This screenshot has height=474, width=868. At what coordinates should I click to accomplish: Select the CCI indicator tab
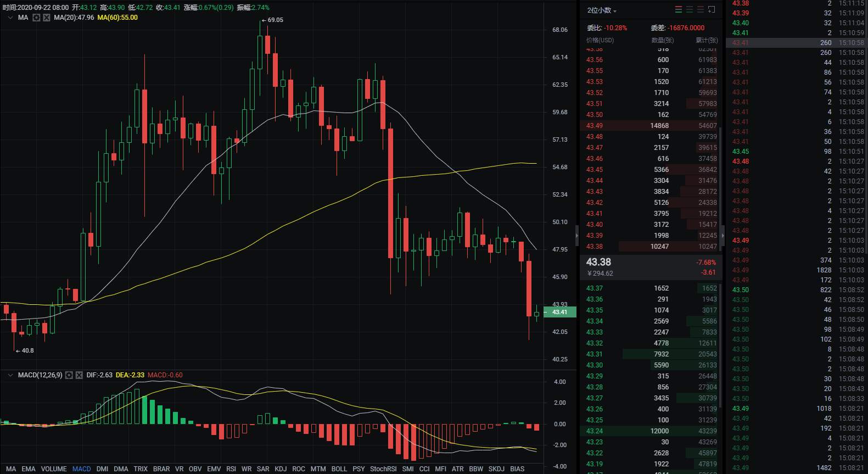pos(424,469)
